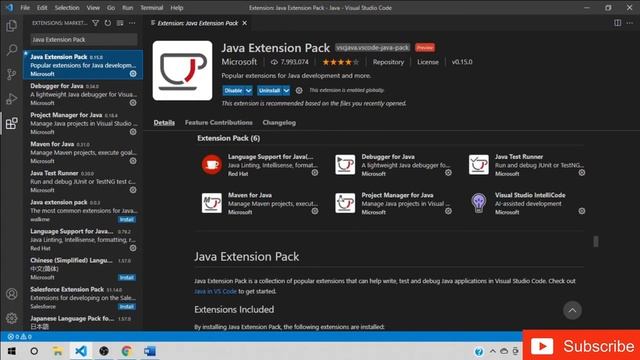Open the License link
640x360 pixels.
pos(428,62)
